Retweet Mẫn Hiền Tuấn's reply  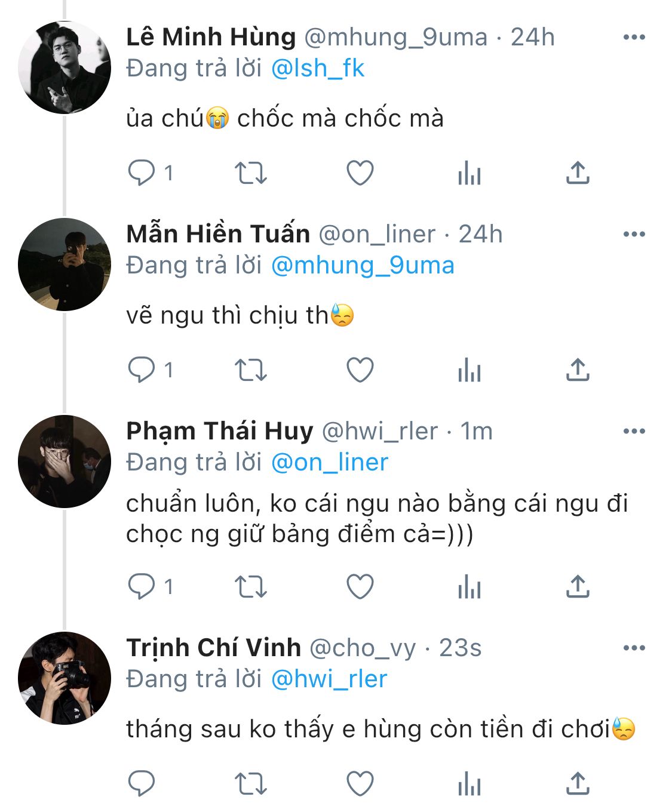[x=250, y=370]
